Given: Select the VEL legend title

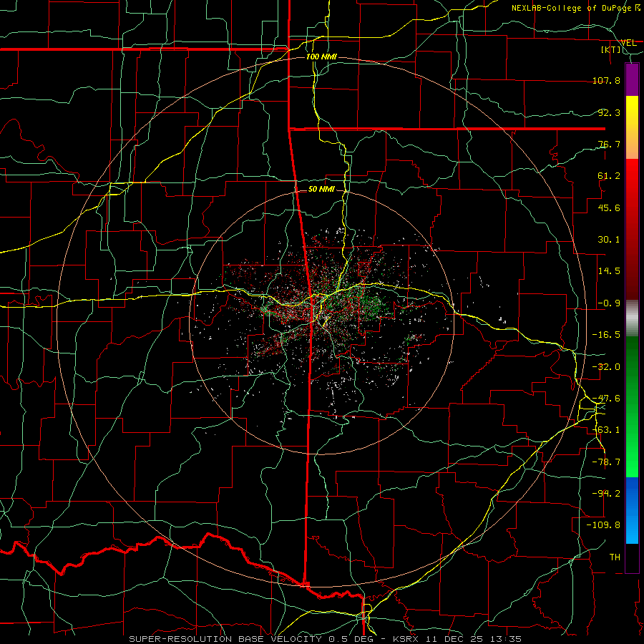Looking at the screenshot, I should click(628, 42).
